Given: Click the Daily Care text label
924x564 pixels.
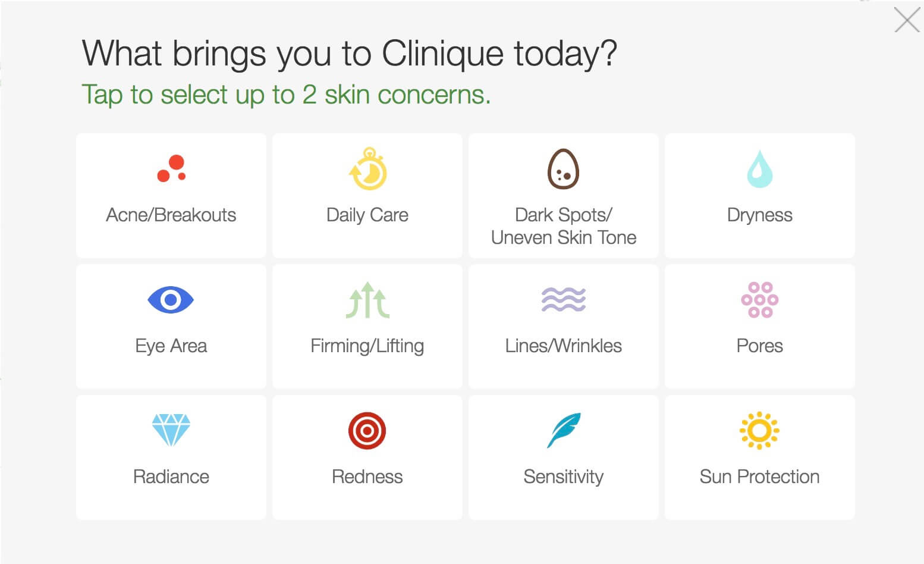Looking at the screenshot, I should [367, 215].
